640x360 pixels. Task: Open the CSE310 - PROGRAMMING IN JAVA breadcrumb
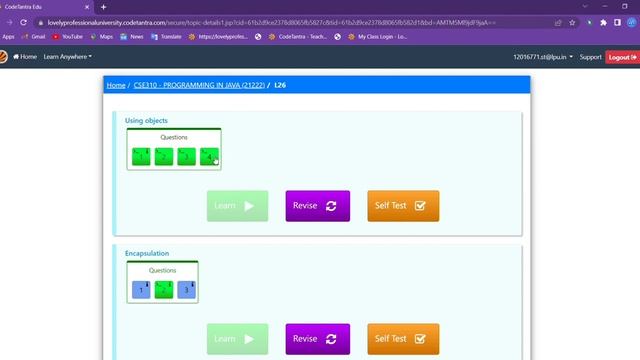click(x=199, y=85)
